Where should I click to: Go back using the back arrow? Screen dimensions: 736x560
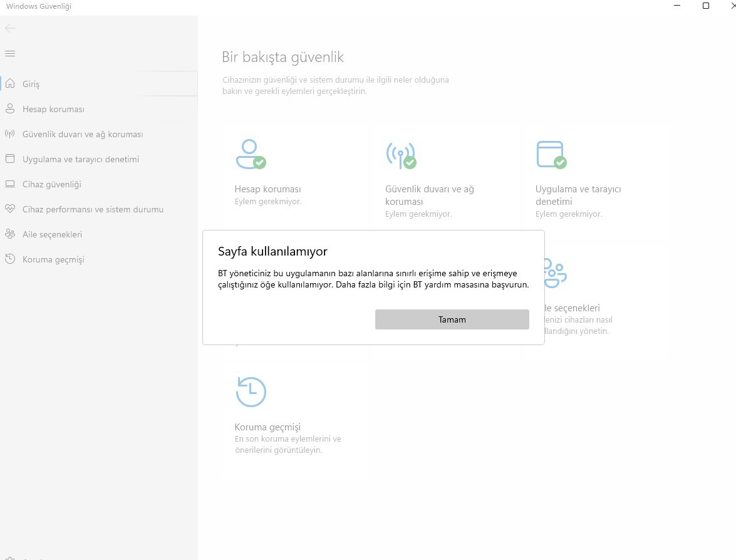click(10, 28)
